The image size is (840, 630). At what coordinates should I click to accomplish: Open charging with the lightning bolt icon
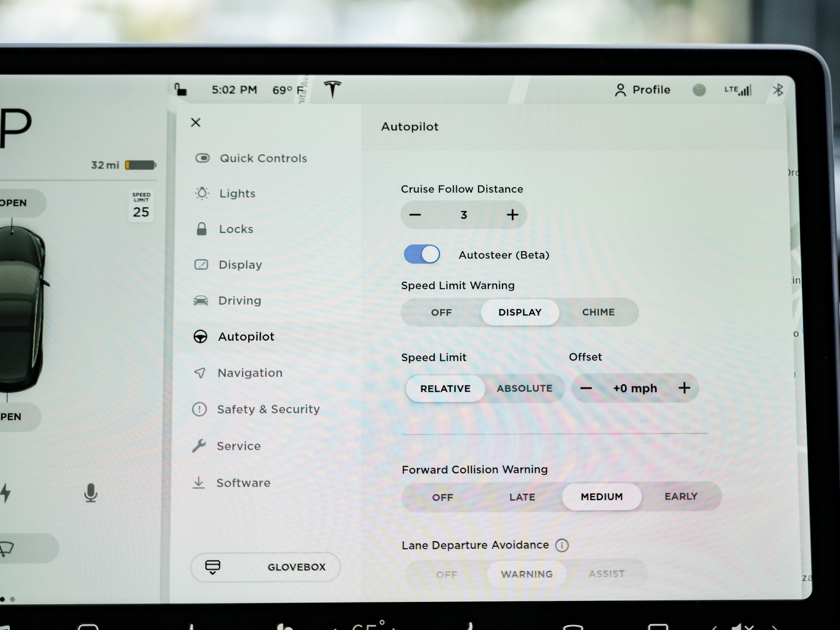click(5, 493)
